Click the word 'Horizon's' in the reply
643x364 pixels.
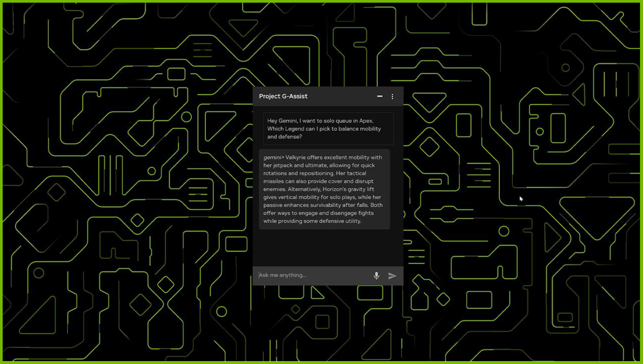tap(334, 189)
